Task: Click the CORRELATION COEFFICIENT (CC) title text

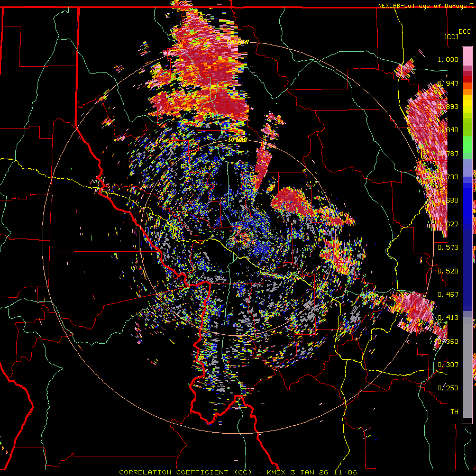Action: 185,472
